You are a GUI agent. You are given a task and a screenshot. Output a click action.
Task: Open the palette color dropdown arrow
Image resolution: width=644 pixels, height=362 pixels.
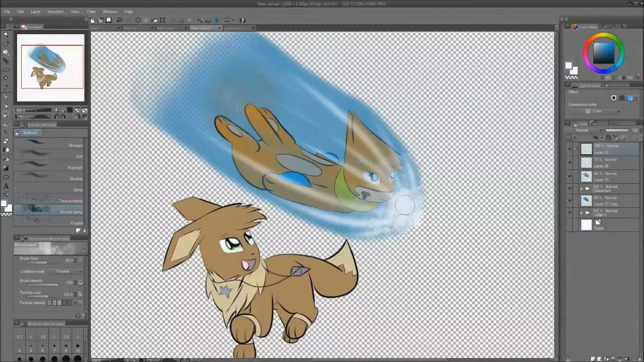pos(575,137)
